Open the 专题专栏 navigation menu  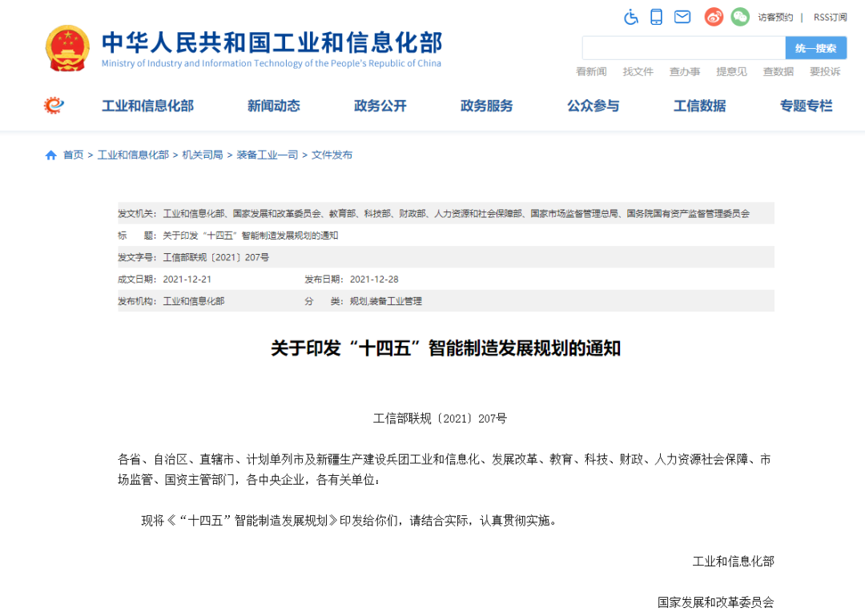click(806, 105)
